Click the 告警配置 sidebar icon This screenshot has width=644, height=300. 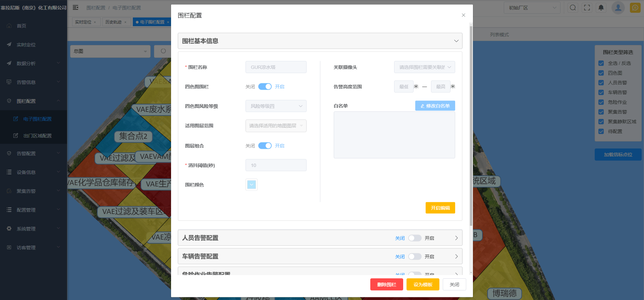[9, 153]
